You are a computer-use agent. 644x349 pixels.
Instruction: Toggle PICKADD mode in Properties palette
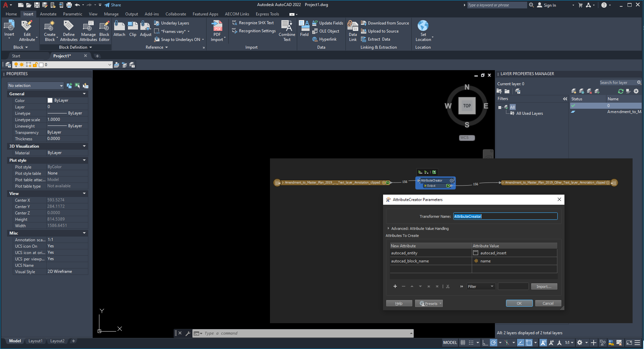point(69,86)
